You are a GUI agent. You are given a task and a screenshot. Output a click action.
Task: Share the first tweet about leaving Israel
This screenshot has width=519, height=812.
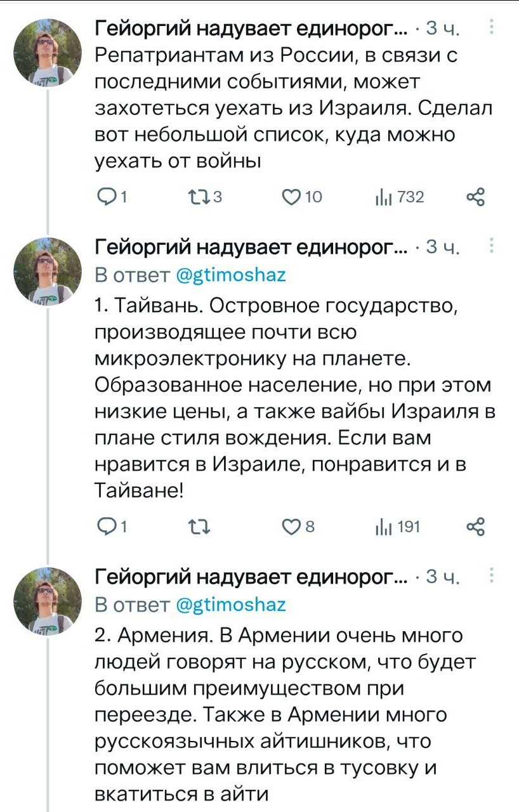(x=475, y=197)
